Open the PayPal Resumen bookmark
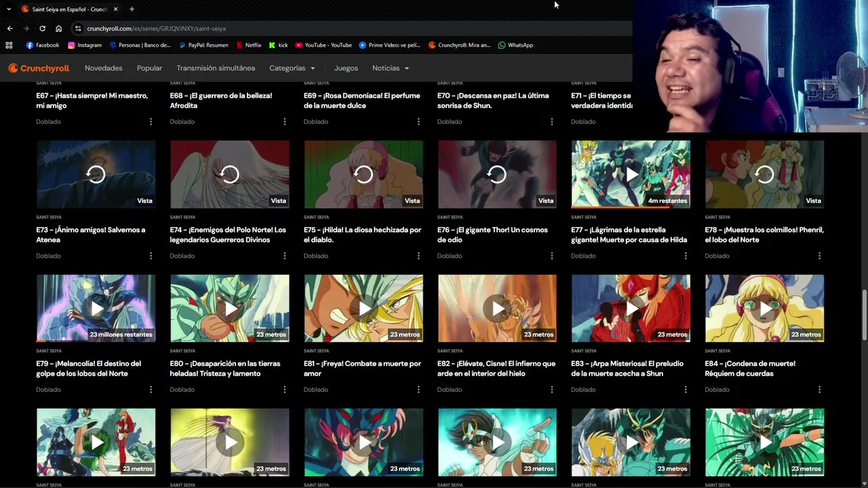868x488 pixels. (x=203, y=45)
